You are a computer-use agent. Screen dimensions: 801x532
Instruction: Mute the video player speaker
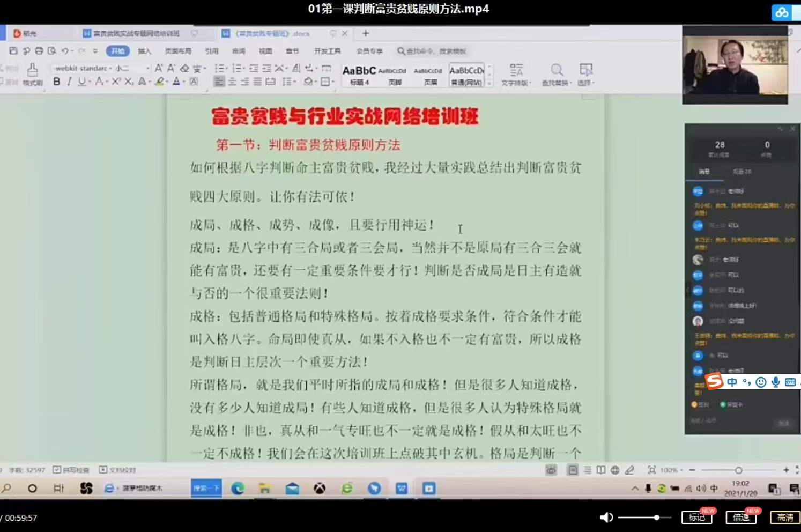click(606, 518)
